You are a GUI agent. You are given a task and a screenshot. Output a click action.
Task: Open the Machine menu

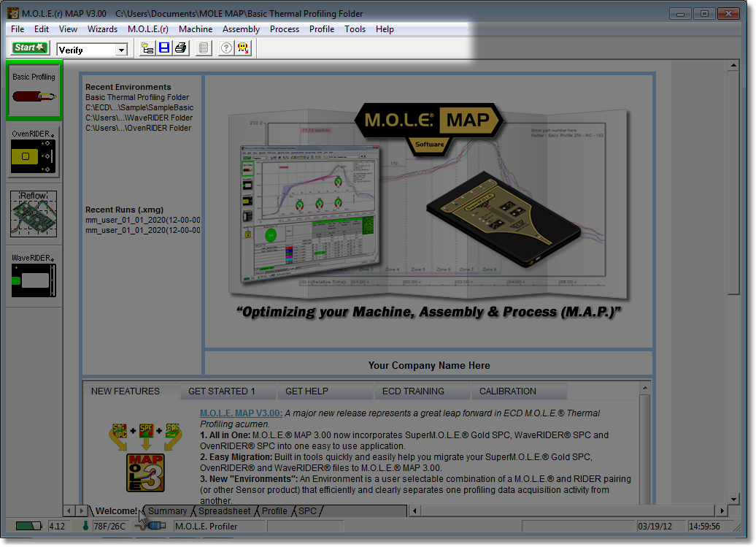point(196,29)
